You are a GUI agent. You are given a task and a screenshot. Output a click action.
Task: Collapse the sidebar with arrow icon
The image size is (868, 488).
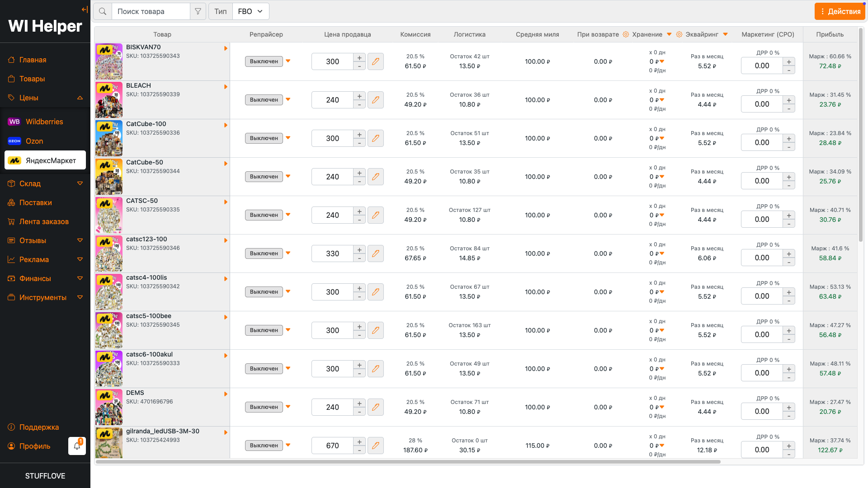[85, 9]
